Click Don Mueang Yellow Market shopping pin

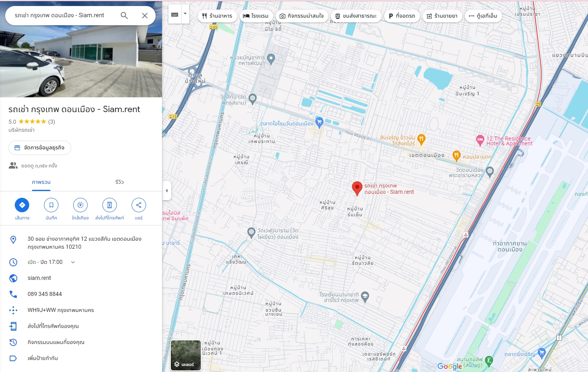point(319,122)
